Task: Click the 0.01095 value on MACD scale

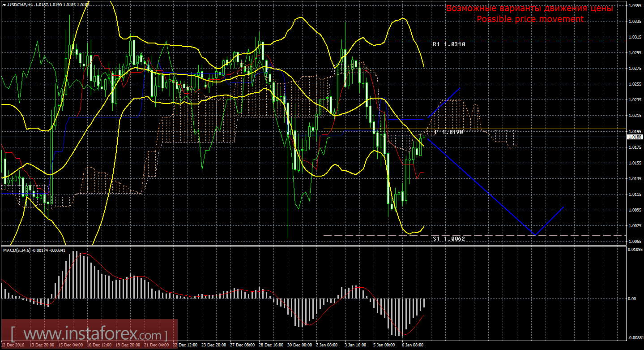Action: click(635, 249)
